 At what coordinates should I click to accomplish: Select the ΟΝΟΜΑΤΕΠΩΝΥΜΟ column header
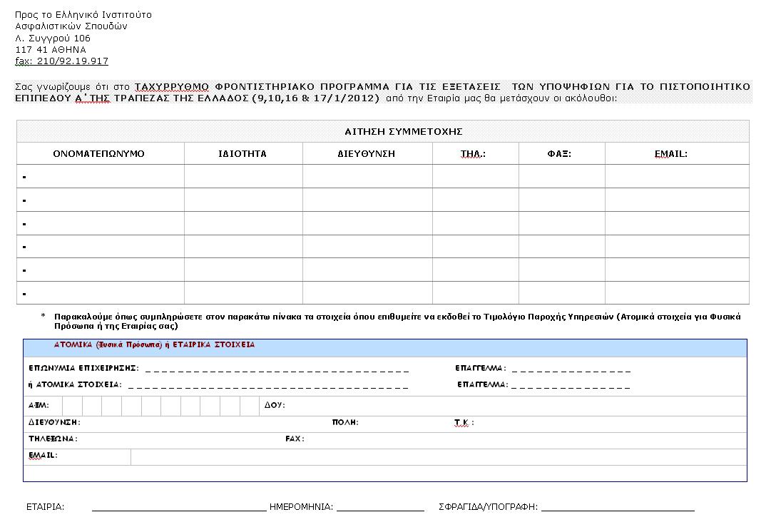click(x=99, y=153)
